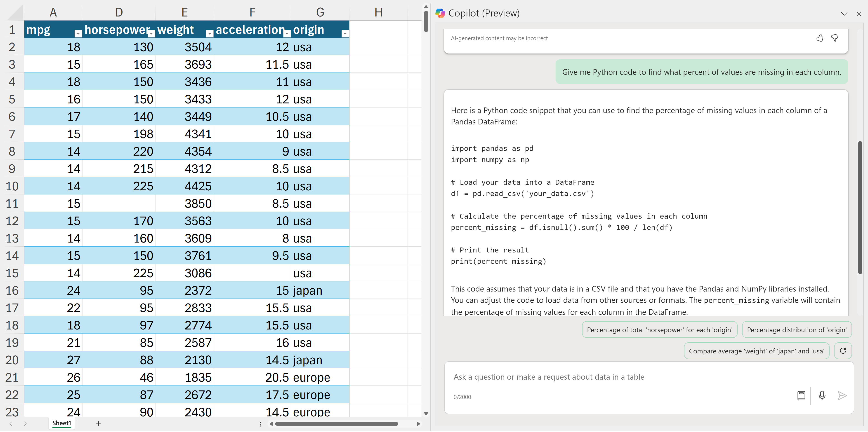Click the horizontal scrollbar of the sheet

pos(336,424)
